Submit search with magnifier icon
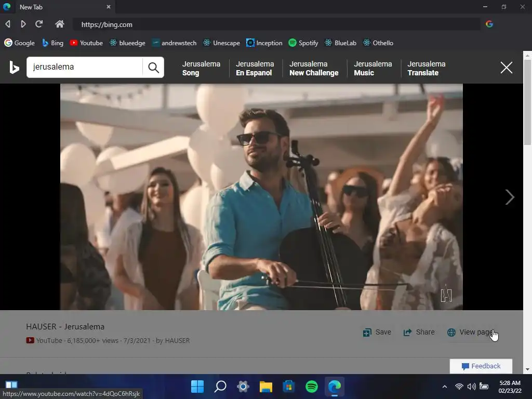 click(x=153, y=68)
